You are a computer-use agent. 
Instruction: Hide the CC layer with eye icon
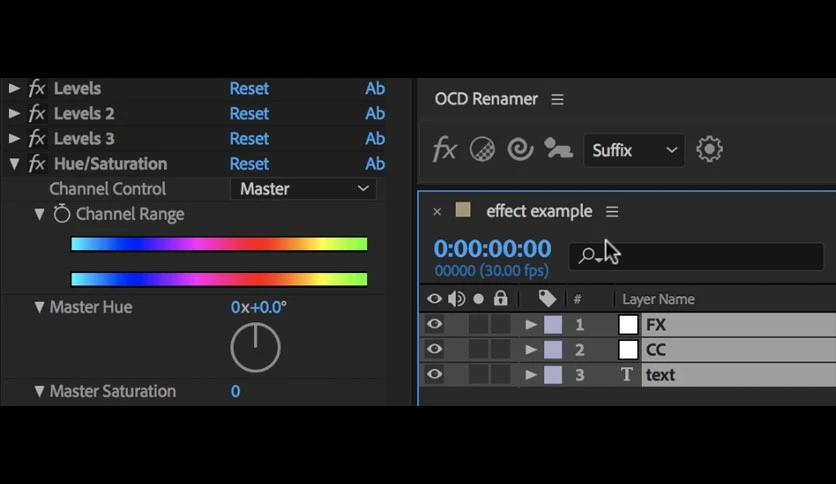point(434,349)
